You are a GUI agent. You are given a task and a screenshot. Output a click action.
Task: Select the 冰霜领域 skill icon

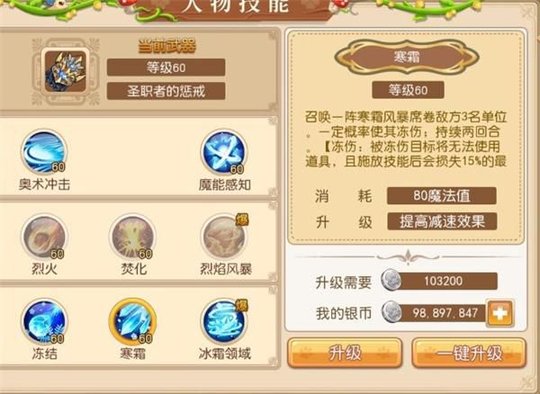click(225, 322)
